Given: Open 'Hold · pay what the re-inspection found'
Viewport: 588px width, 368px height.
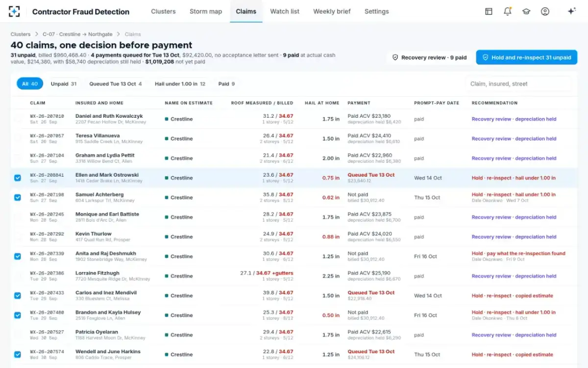Looking at the screenshot, I should click(518, 254).
